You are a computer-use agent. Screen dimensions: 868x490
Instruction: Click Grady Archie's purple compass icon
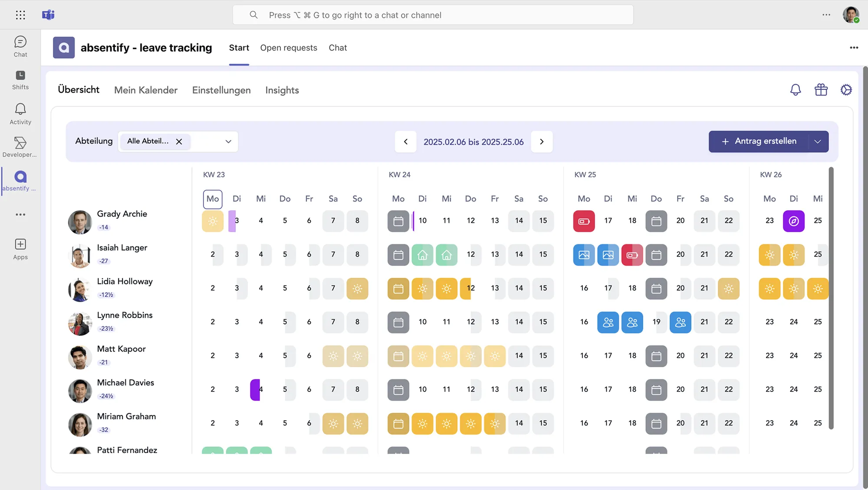tap(793, 221)
